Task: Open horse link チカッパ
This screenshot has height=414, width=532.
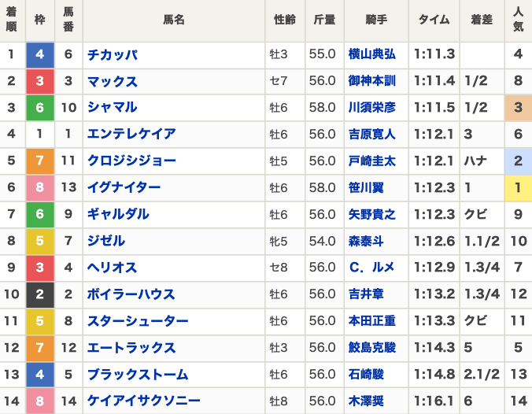Action: tap(112, 54)
